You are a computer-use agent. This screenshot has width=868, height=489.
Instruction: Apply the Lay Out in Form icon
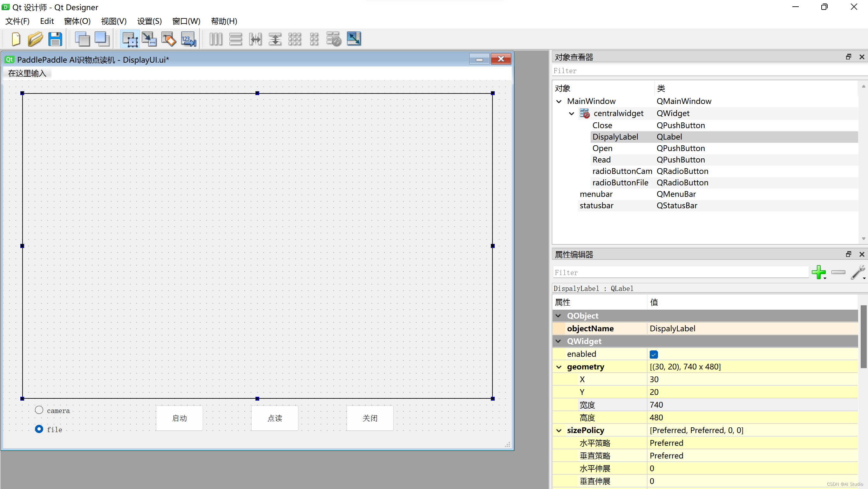click(314, 39)
